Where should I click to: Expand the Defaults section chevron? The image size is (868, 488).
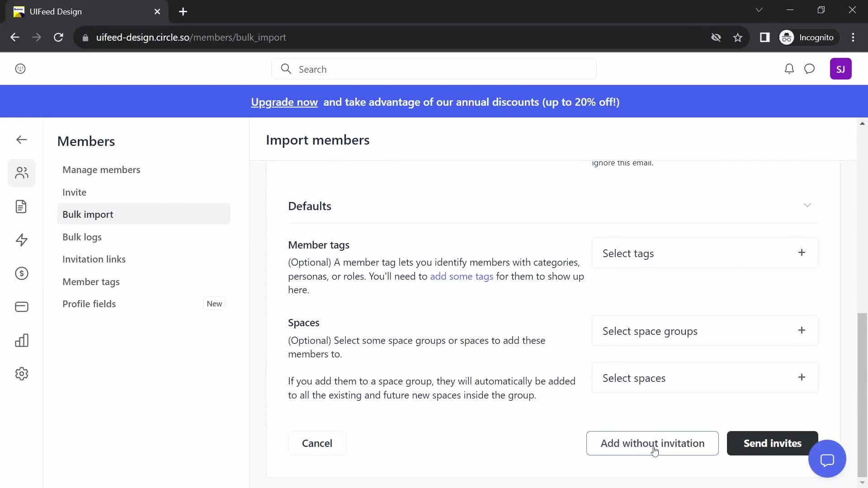pos(808,205)
